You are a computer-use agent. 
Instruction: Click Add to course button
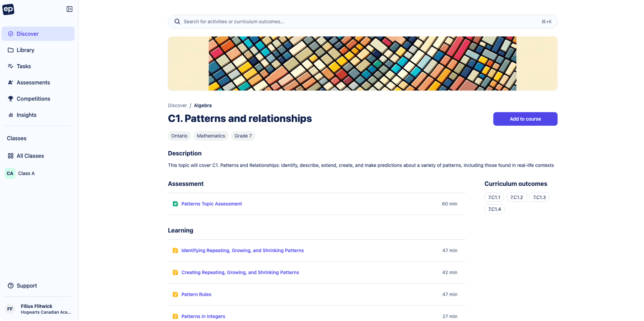pyautogui.click(x=525, y=119)
